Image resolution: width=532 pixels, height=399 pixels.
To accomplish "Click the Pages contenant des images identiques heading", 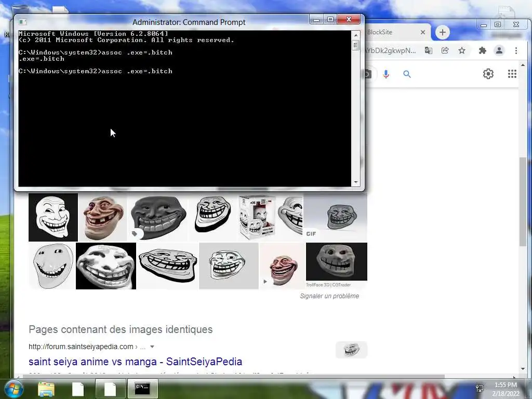I will [121, 329].
